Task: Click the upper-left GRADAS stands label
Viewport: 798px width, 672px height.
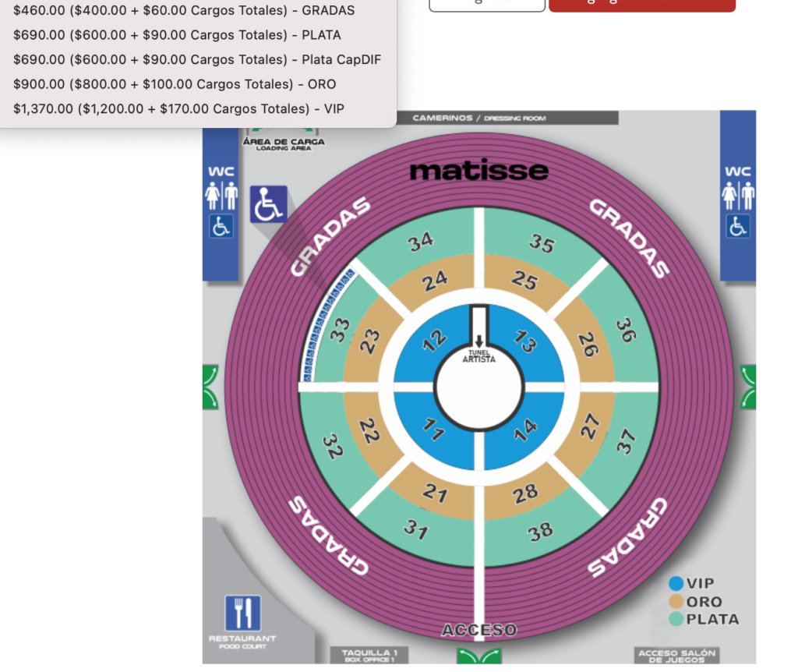Action: 330,236
